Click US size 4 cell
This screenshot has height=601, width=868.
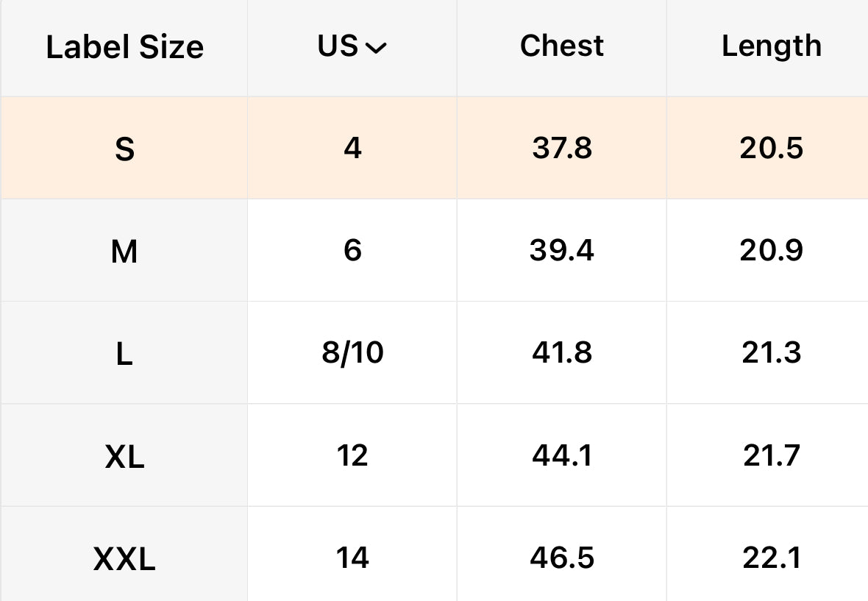[x=352, y=149]
